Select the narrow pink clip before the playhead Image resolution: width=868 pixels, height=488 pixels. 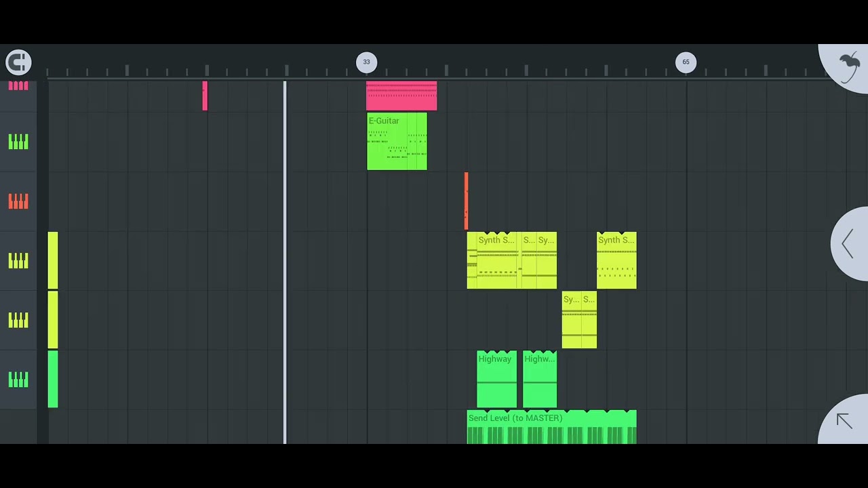[x=205, y=96]
